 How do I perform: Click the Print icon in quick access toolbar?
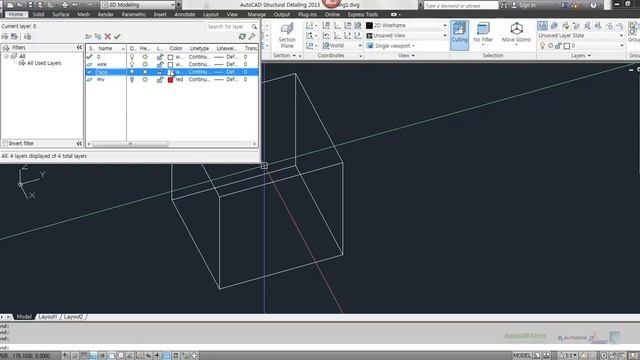[x=64, y=5]
